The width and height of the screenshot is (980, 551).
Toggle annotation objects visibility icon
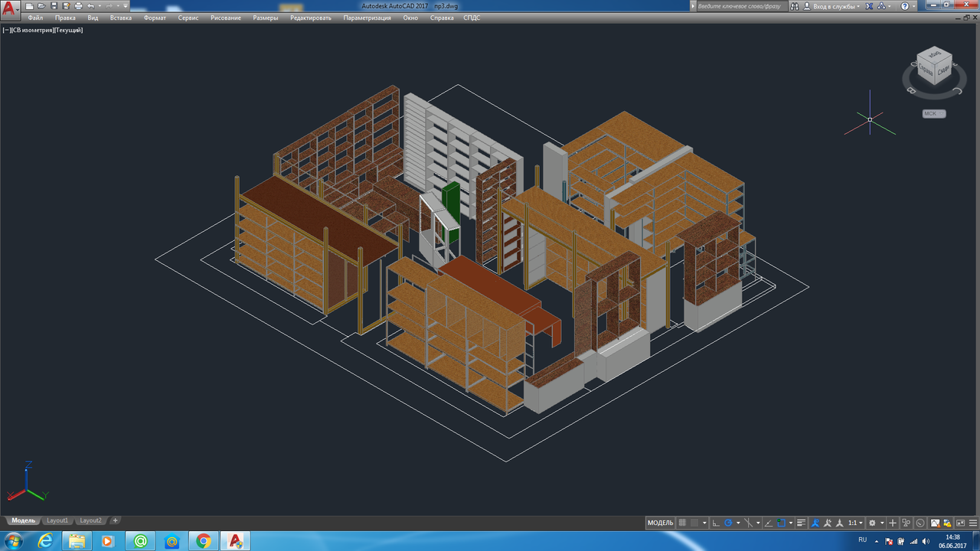tap(815, 523)
